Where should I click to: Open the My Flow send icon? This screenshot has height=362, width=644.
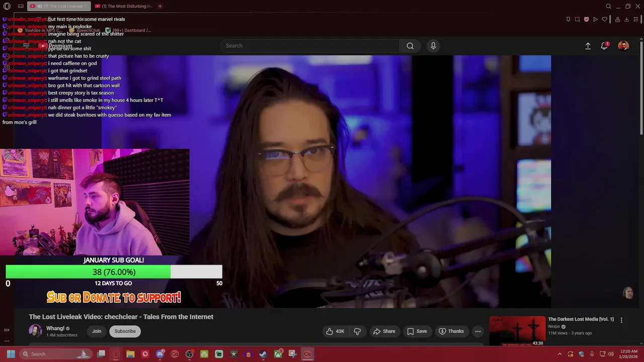coord(595,19)
